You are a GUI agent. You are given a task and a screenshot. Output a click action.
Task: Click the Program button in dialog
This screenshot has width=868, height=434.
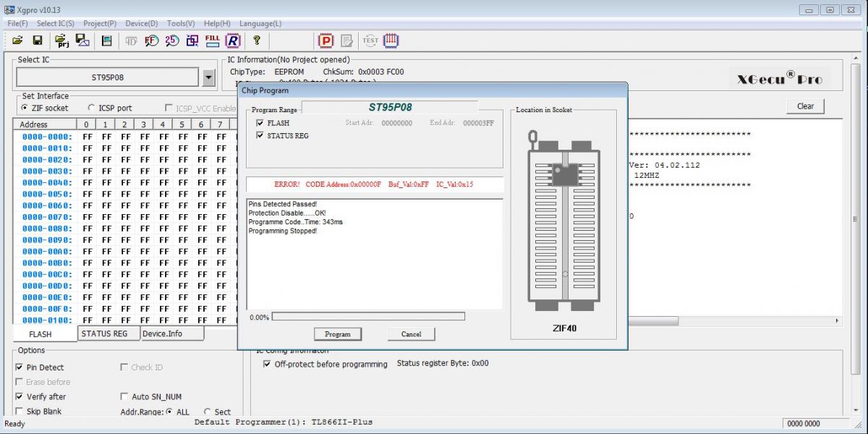(338, 334)
